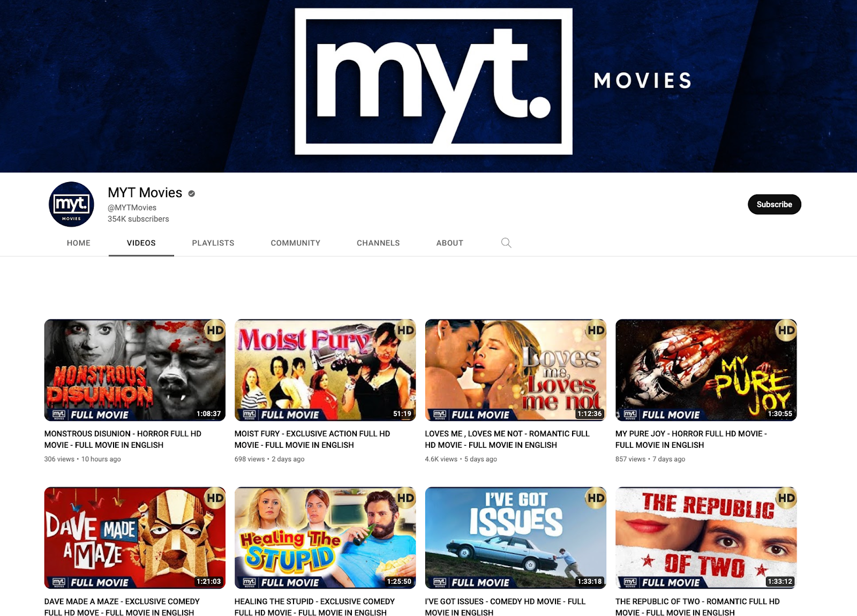The image size is (857, 616).
Task: Click the 1:21:03 duration badge
Action: 209,581
